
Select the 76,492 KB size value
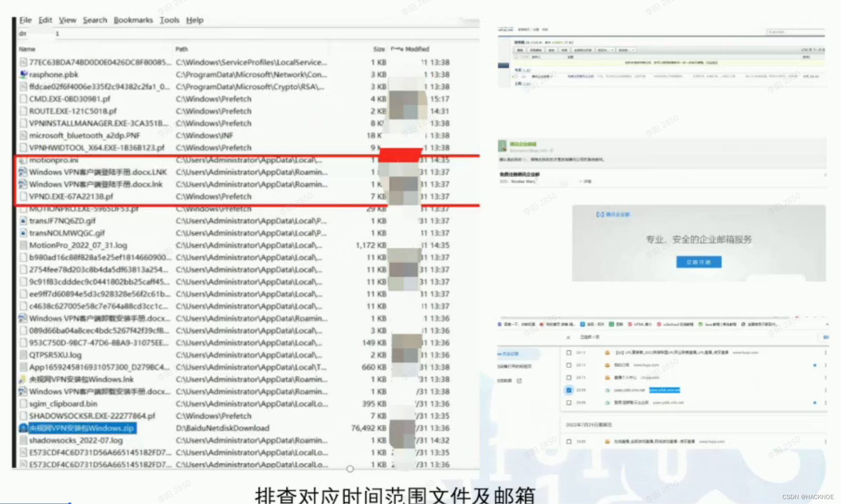(368, 428)
